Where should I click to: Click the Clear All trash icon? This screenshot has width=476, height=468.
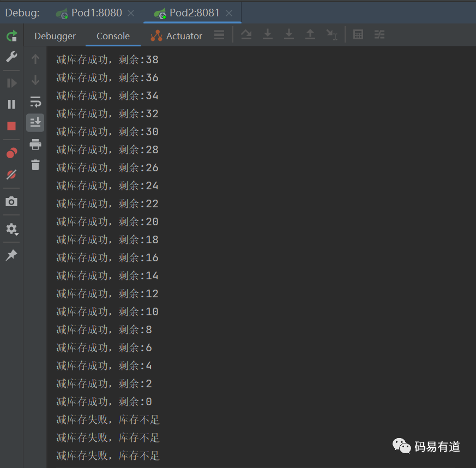point(35,165)
